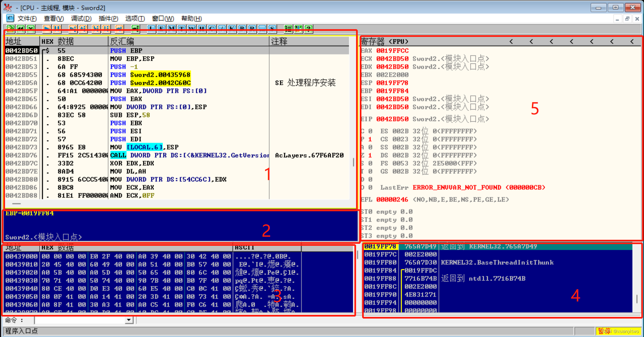Open Handles window with H icon

click(x=202, y=29)
